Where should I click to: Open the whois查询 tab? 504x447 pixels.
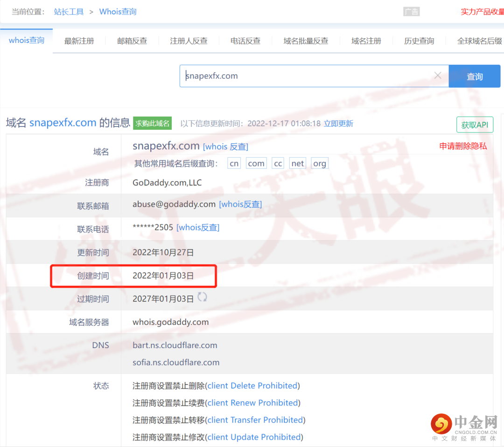[26, 41]
